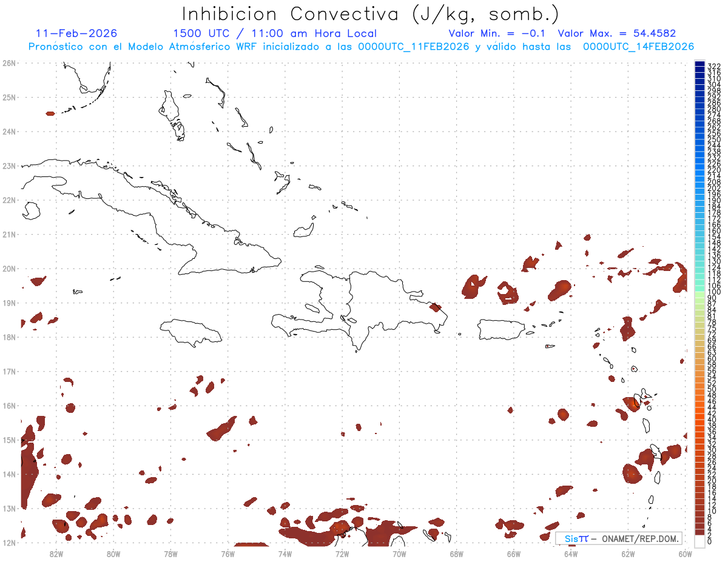Image resolution: width=728 pixels, height=562 pixels.
Task: Click the "78W" longitude label
Action: pos(170,554)
